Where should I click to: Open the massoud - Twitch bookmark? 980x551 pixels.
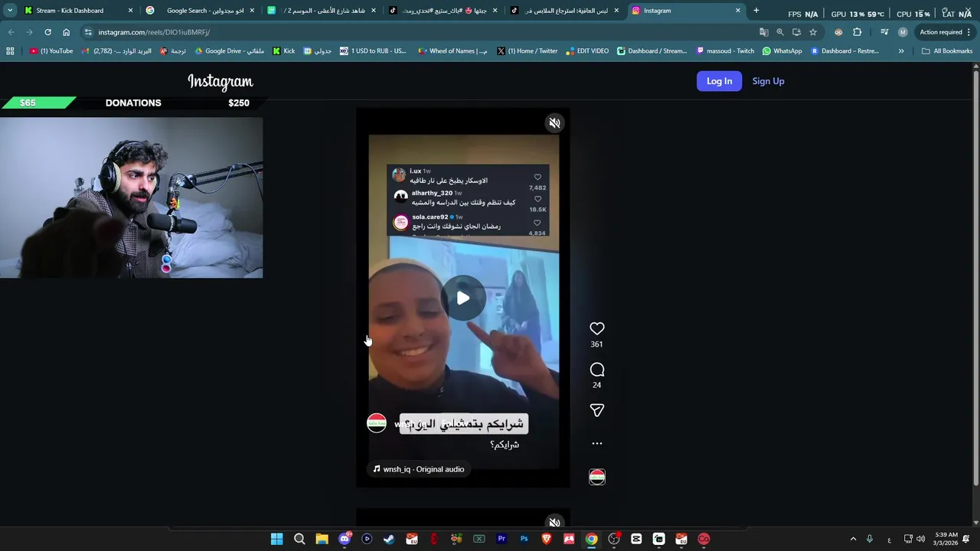(x=725, y=51)
